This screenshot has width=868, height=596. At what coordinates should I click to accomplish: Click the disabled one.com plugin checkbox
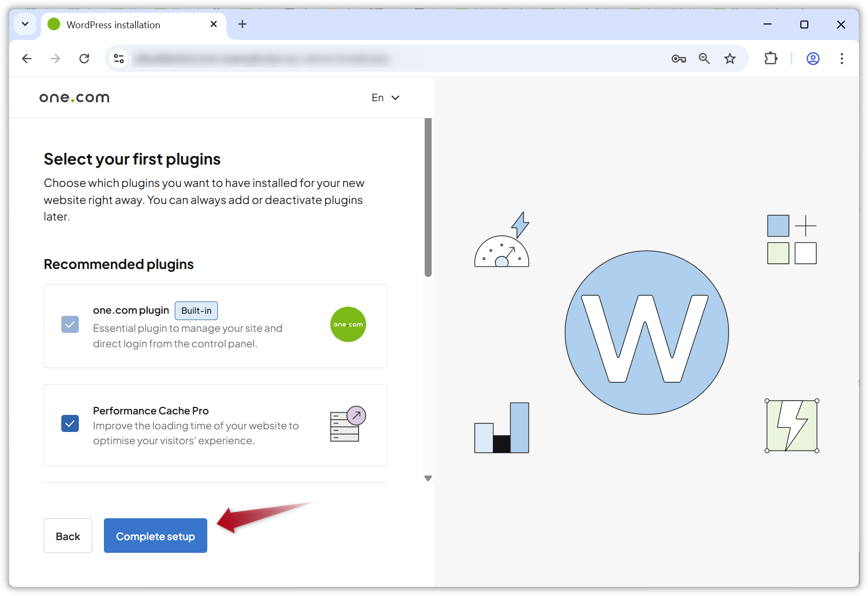point(70,324)
